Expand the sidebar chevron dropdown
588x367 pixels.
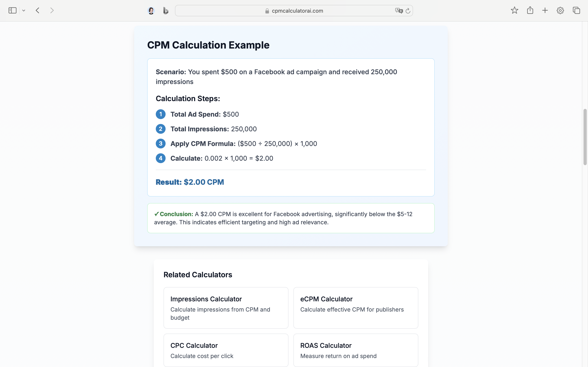tap(24, 10)
